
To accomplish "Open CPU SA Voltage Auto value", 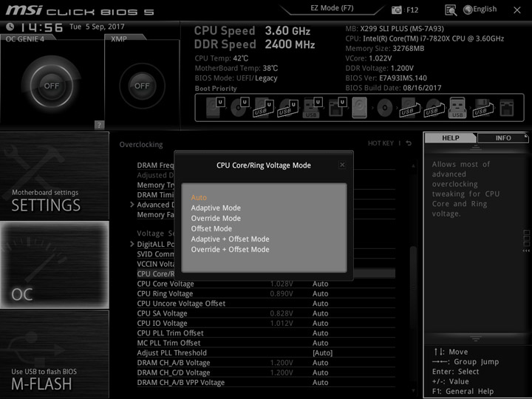I will pos(320,313).
